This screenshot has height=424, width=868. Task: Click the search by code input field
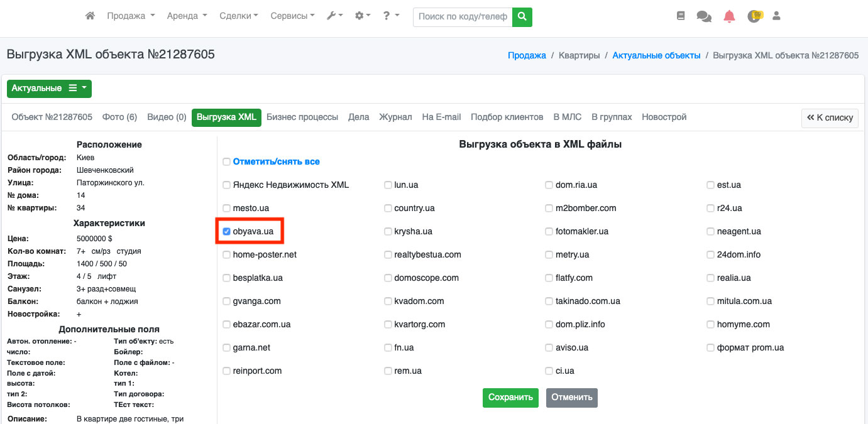tap(463, 17)
